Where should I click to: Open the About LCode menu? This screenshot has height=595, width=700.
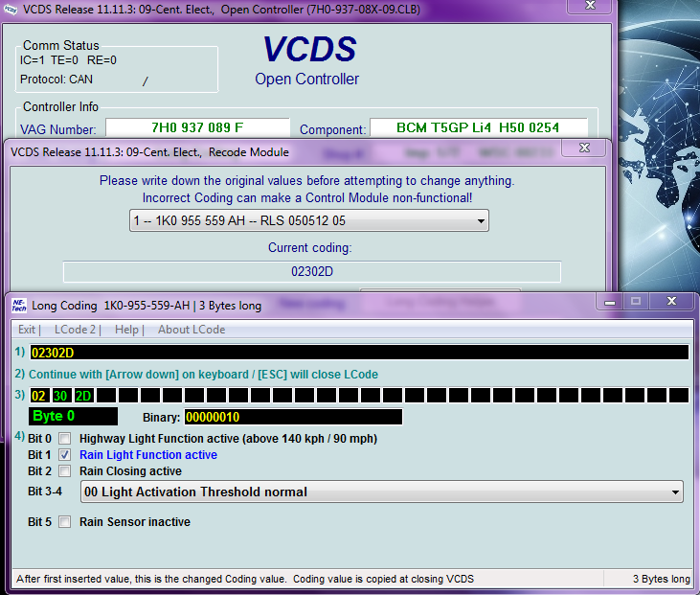coord(192,330)
